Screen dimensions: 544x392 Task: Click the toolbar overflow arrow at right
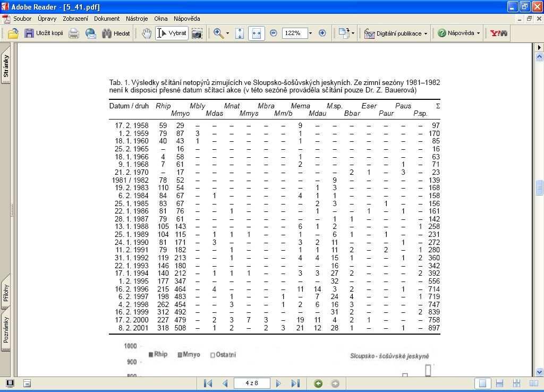click(x=539, y=47)
